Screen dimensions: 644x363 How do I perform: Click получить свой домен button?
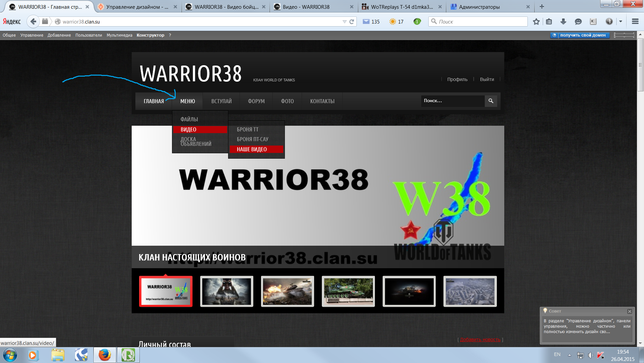coord(580,35)
